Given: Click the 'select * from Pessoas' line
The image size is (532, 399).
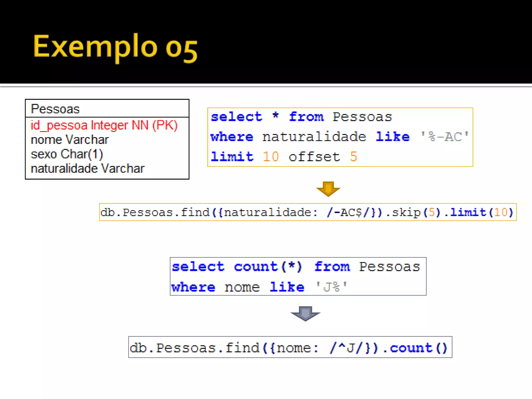Looking at the screenshot, I should (301, 117).
